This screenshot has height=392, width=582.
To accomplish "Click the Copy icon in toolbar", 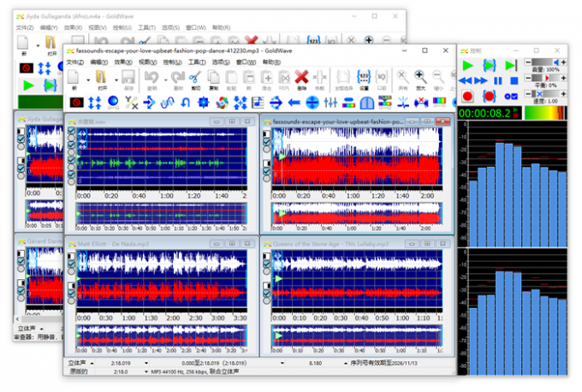I will click(x=213, y=77).
